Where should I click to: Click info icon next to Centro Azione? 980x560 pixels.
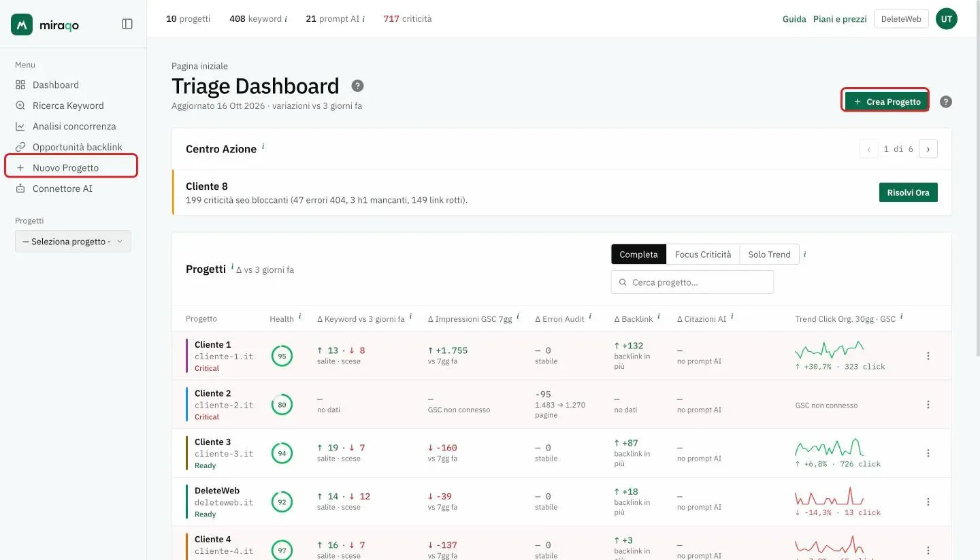click(263, 146)
